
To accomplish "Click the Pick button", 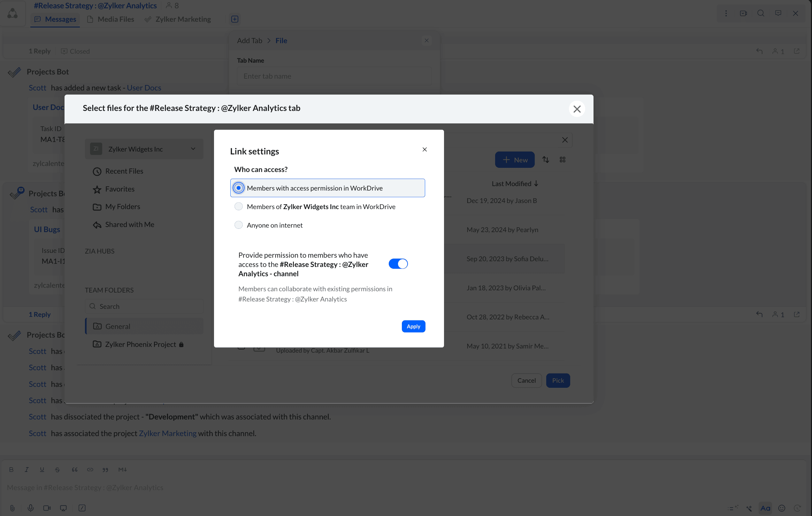I will (558, 381).
